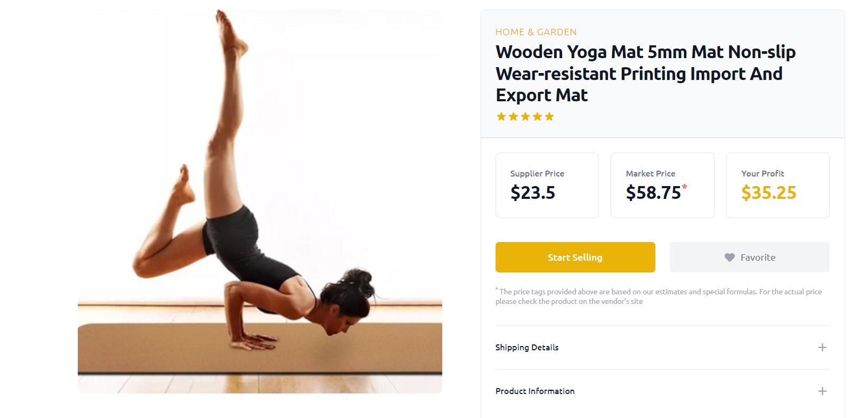Image resolution: width=868 pixels, height=418 pixels.
Task: Select the Market Price $58.75 card
Action: tap(662, 186)
